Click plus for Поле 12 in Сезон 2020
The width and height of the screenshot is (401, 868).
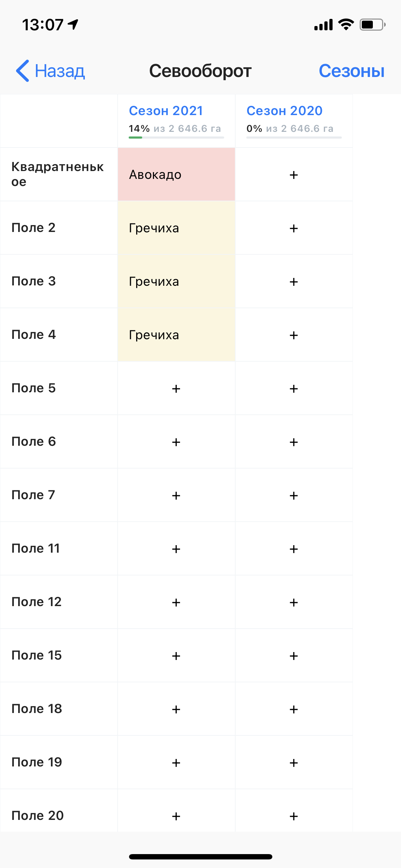click(294, 602)
